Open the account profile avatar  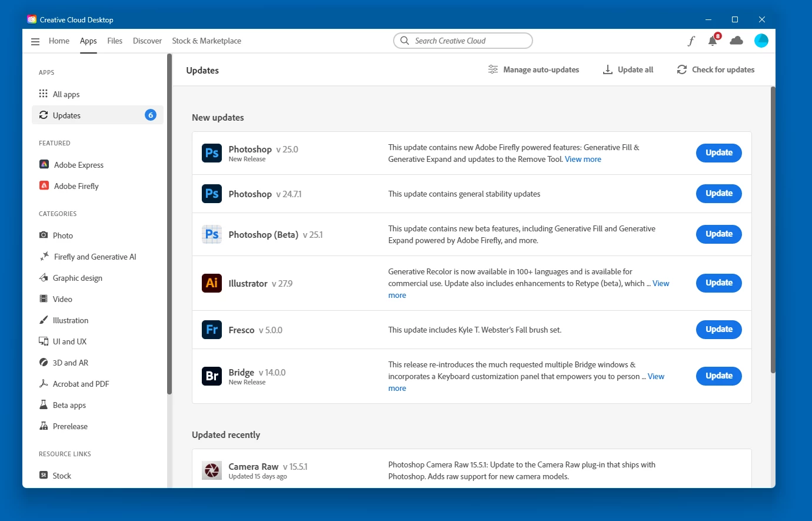[761, 41]
